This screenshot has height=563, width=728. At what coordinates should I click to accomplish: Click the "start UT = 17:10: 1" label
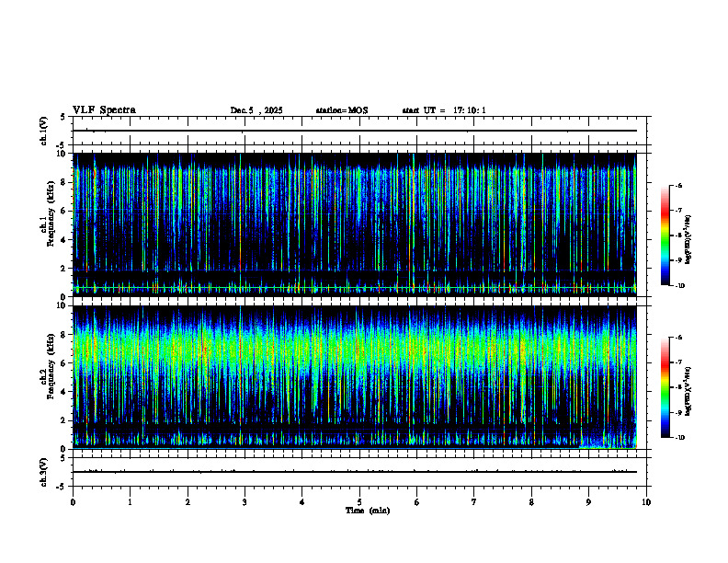[444, 110]
